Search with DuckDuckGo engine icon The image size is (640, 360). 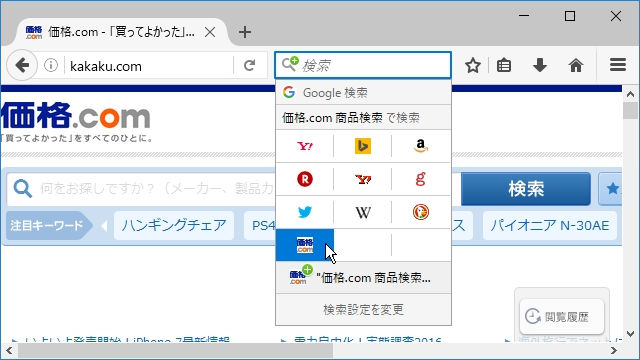coord(421,212)
